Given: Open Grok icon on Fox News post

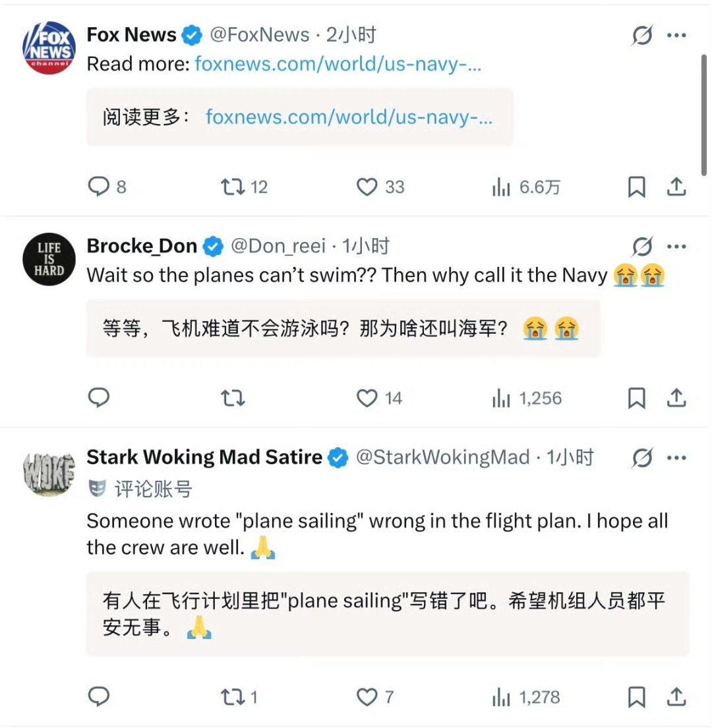Looking at the screenshot, I should [x=642, y=35].
